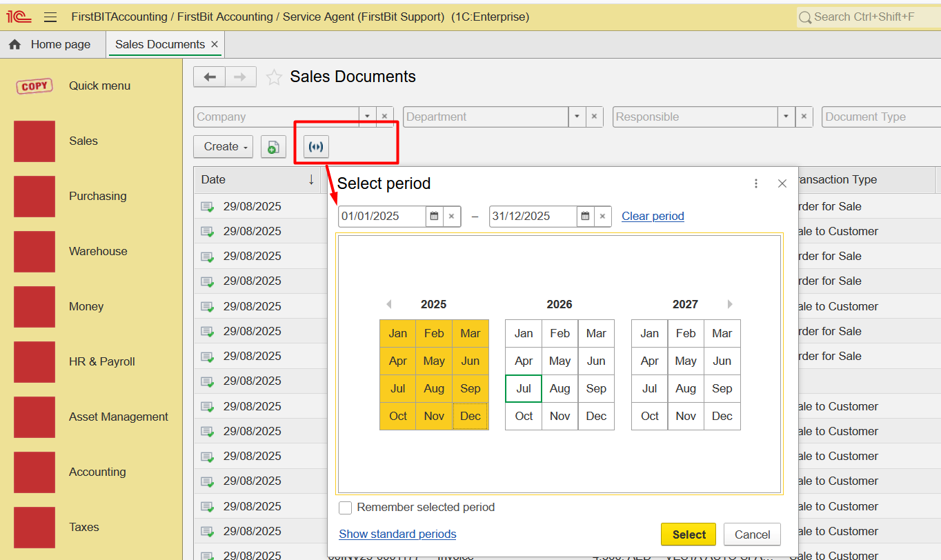941x560 pixels.
Task: Open Quick menu in the sidebar
Action: click(99, 86)
